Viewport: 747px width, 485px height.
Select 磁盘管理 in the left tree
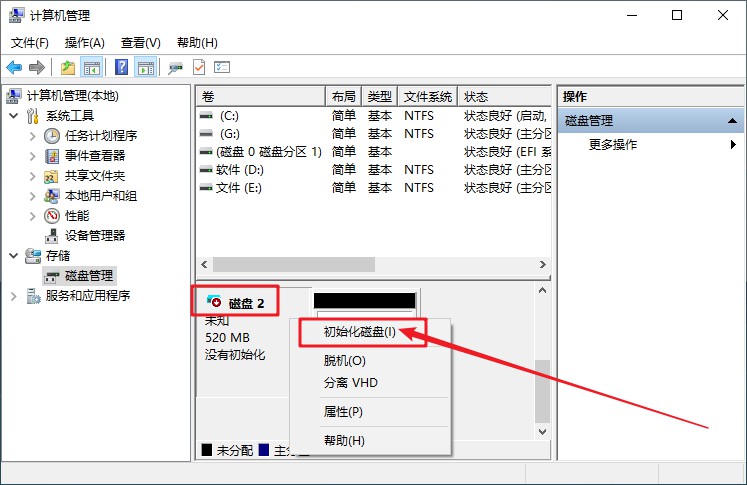(89, 276)
